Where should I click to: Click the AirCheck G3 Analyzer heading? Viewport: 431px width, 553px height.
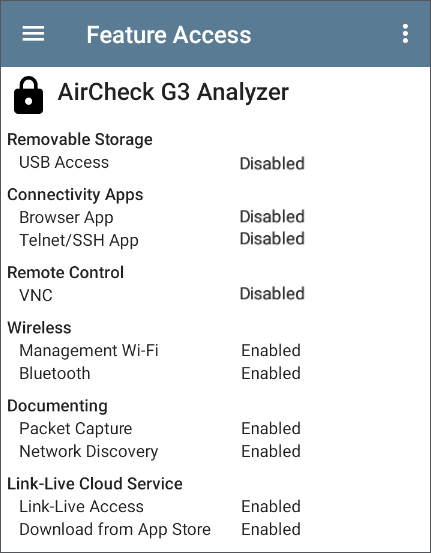pos(173,92)
